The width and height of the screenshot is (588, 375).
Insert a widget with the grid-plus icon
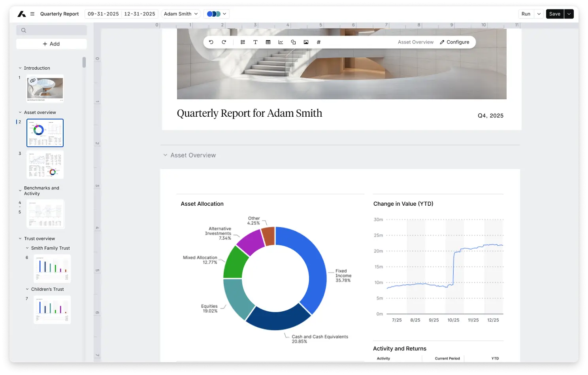(x=243, y=42)
